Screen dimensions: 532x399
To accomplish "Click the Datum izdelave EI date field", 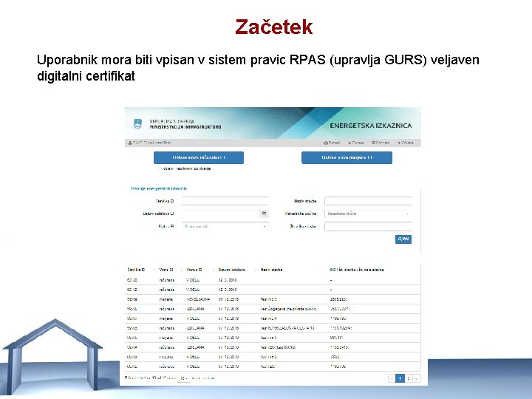I will tap(221, 214).
